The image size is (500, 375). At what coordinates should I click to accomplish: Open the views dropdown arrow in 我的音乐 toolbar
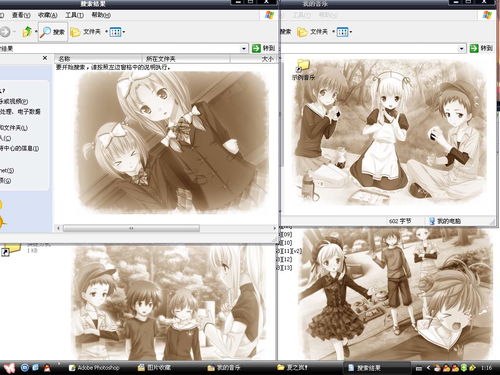click(x=351, y=32)
